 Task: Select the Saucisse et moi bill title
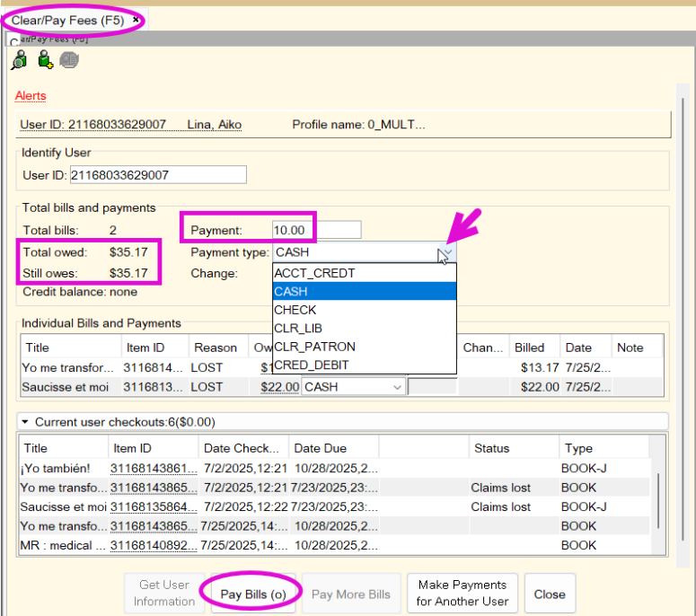point(66,387)
